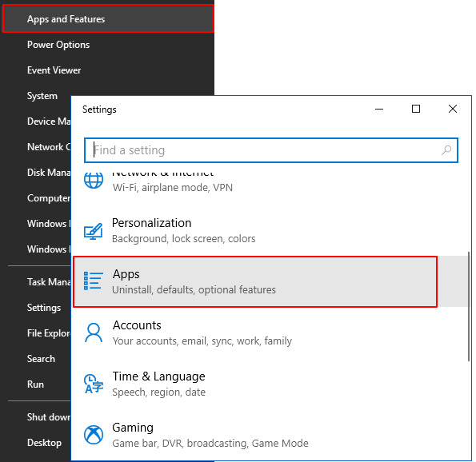Click the Accounts person icon

[94, 333]
